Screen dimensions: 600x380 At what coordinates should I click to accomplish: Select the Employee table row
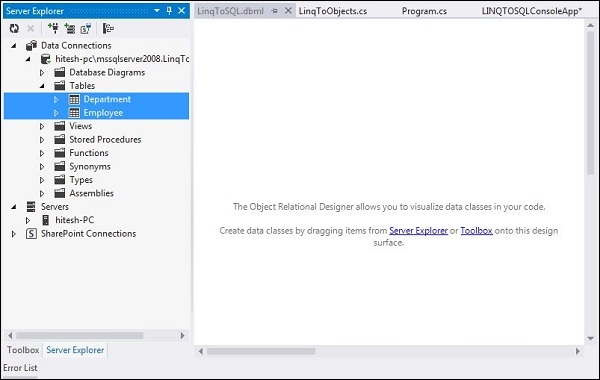point(96,113)
